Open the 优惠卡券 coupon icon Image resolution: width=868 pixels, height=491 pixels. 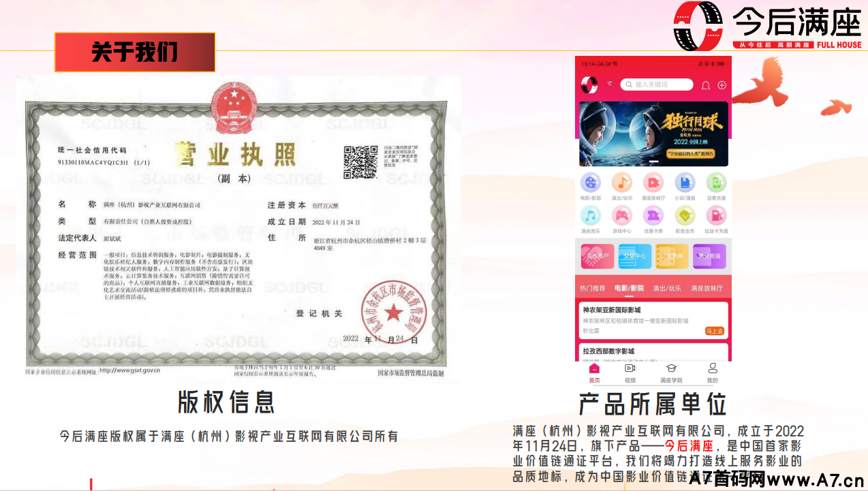pos(653,216)
